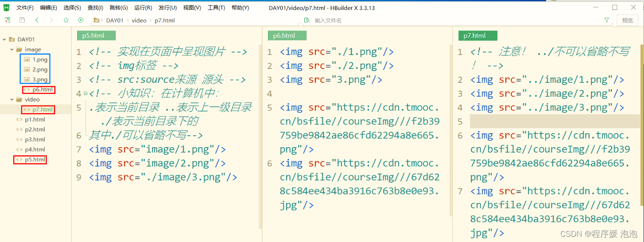Open 1.png in the image folder
644x242 pixels.
pyautogui.click(x=40, y=59)
